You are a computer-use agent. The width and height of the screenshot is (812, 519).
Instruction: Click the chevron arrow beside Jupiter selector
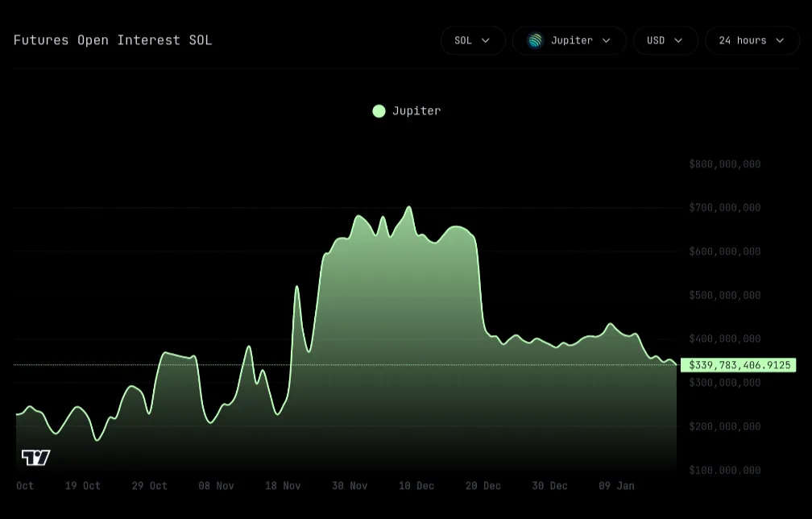tap(607, 40)
